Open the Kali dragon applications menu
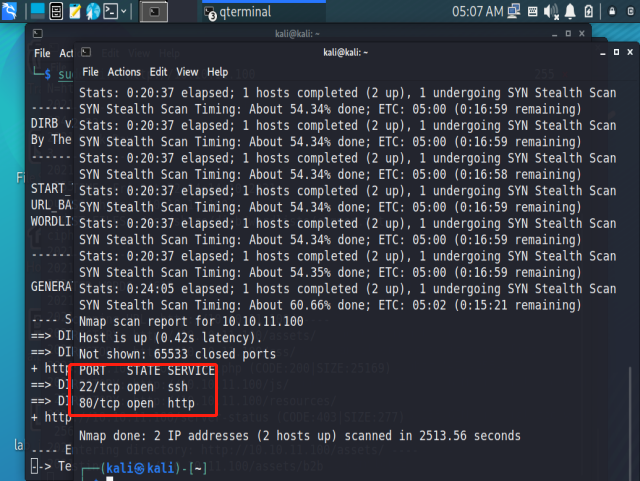 point(9,11)
